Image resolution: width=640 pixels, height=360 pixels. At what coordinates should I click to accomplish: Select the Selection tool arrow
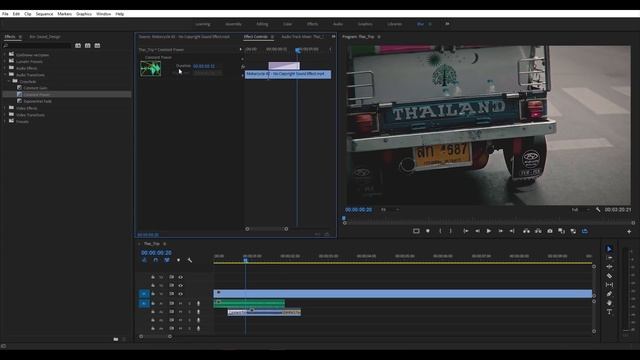(609, 249)
